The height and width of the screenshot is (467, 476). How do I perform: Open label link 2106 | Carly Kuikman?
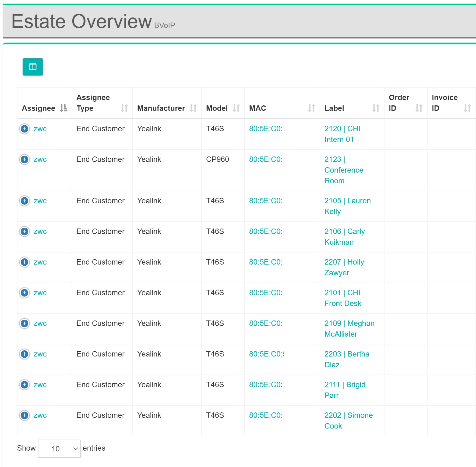coord(345,237)
